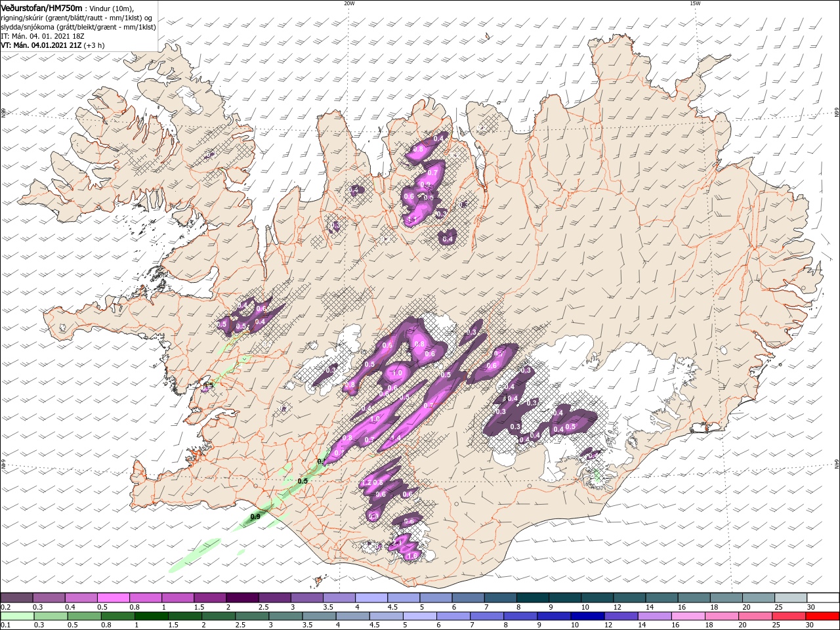Viewport: 840px width, 630px height.
Task: Click the '0.2' label under the upper legend row
Action: [5, 607]
